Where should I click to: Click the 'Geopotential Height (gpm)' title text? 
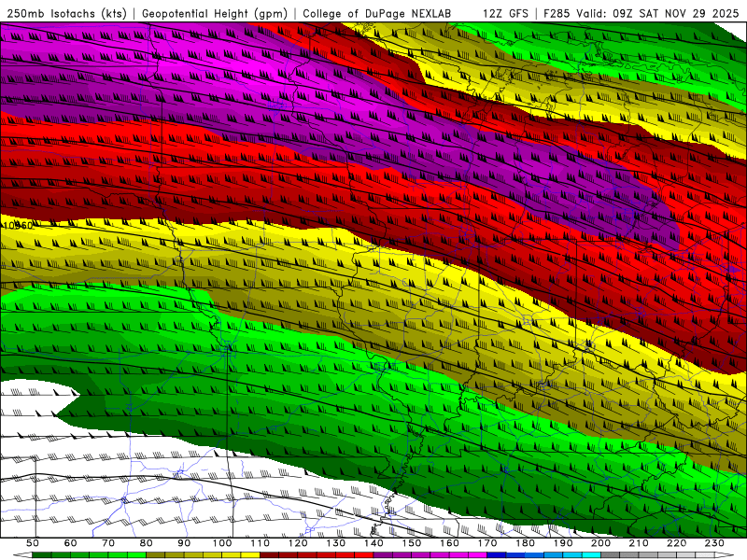tap(215, 13)
